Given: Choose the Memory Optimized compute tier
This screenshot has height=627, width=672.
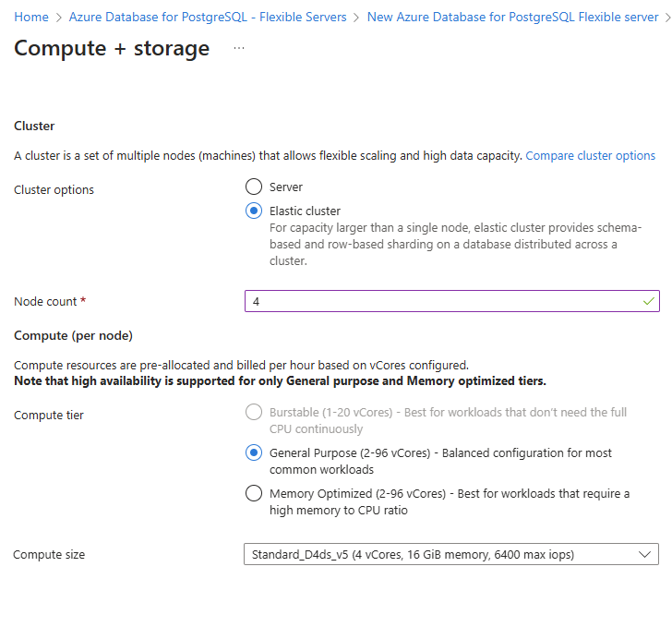Looking at the screenshot, I should (x=254, y=493).
